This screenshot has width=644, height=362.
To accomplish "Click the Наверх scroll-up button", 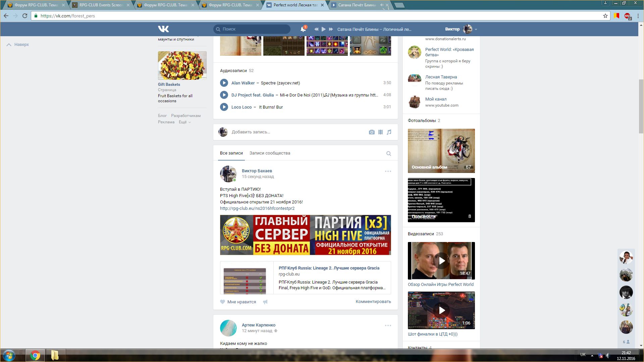I will (18, 45).
